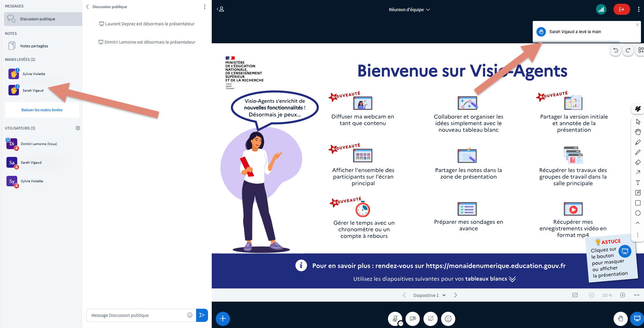The width and height of the screenshot is (644, 328).
Task: Click the presentation annotations toolbar image icon
Action: pos(575,295)
